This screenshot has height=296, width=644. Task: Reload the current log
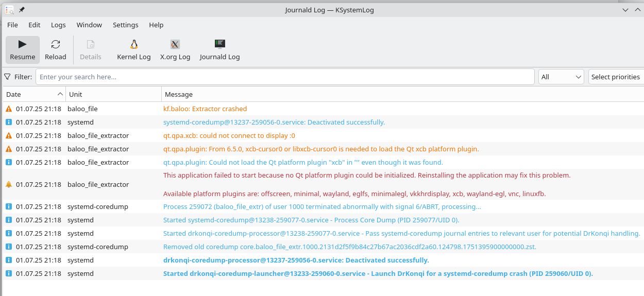click(56, 50)
